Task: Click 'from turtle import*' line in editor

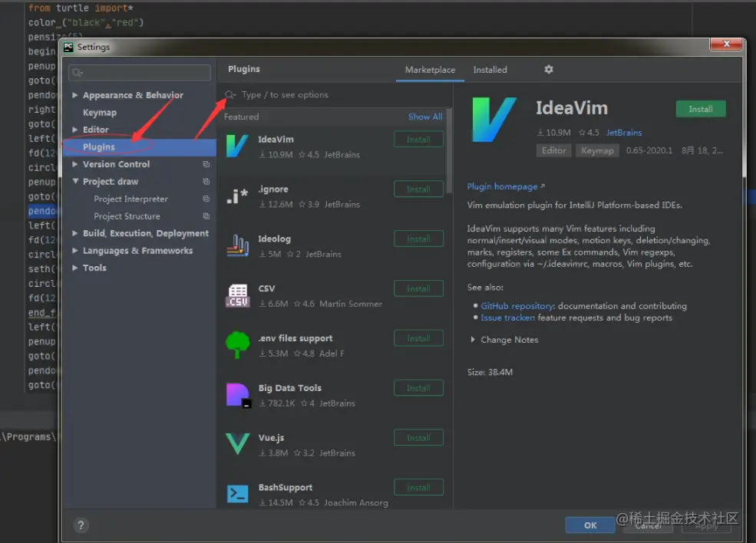Action: point(81,8)
